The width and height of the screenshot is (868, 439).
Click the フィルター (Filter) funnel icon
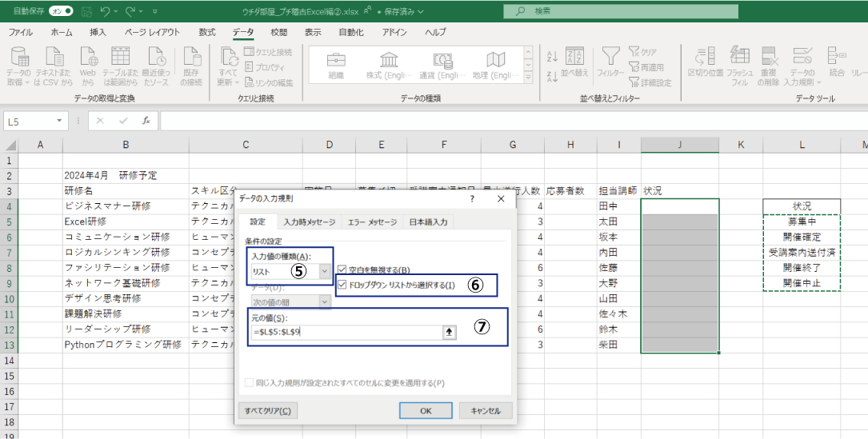click(610, 57)
